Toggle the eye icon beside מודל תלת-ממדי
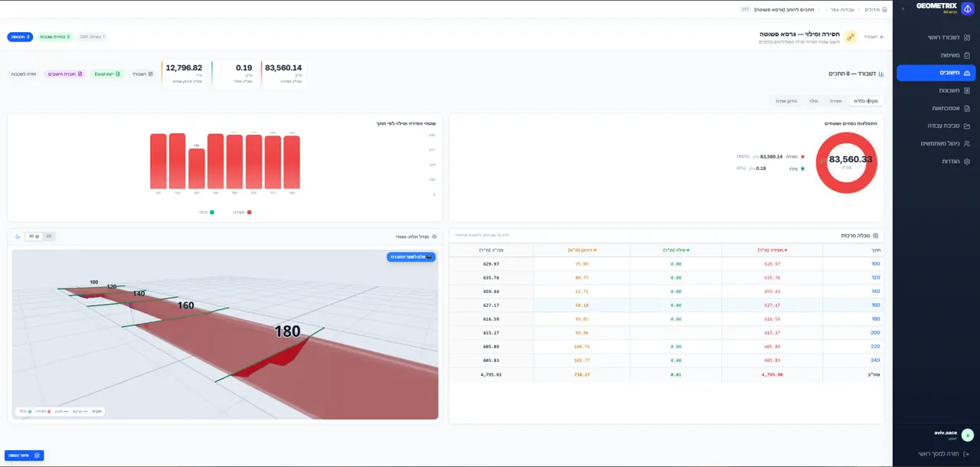980x467 pixels. 434,237
